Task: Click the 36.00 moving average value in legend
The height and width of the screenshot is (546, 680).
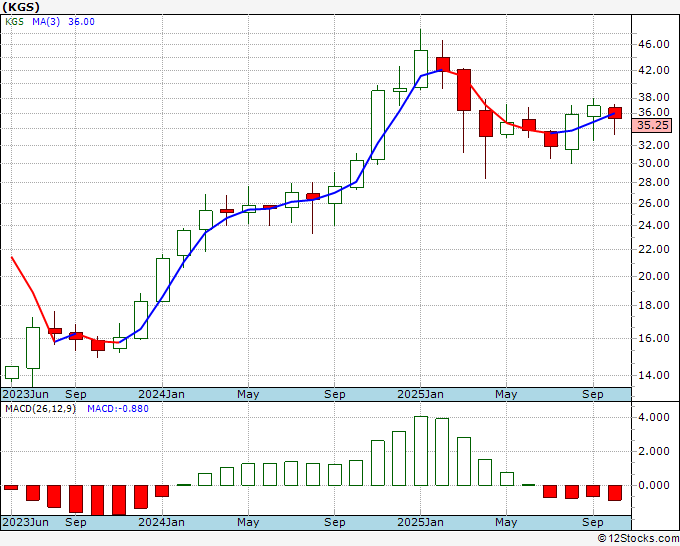Action: click(81, 22)
